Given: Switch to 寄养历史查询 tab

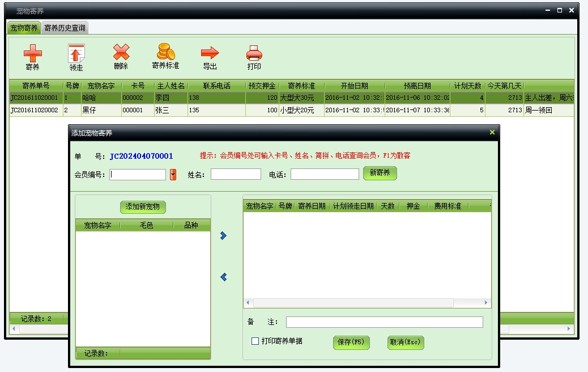Looking at the screenshot, I should point(65,28).
